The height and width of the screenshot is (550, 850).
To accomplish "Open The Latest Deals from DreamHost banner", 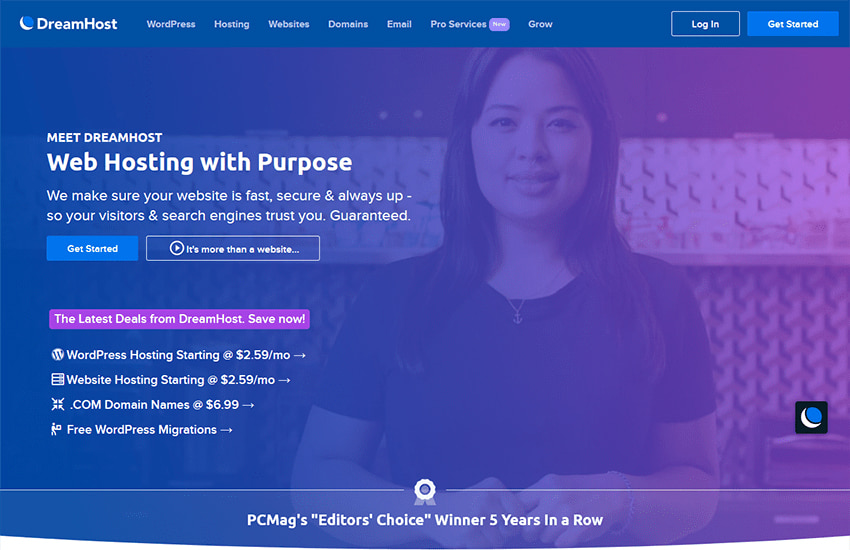I will pos(179,319).
